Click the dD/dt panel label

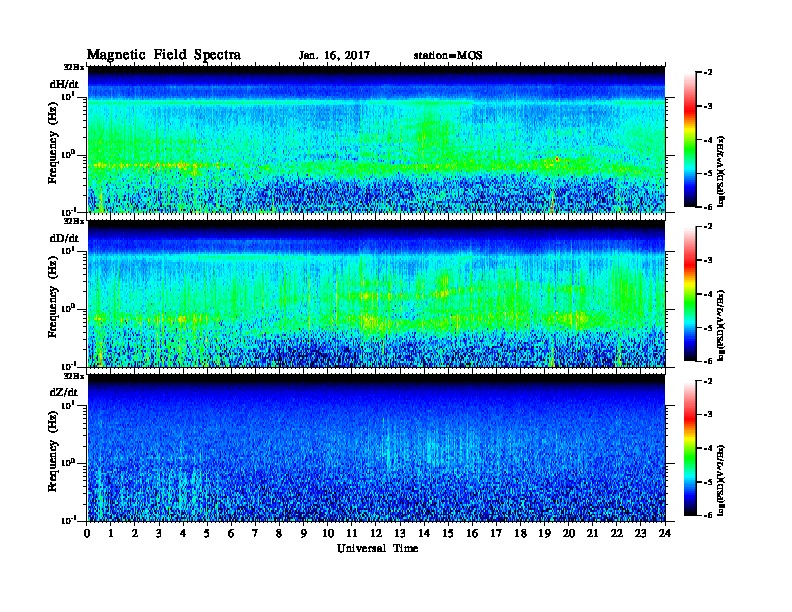[64, 238]
